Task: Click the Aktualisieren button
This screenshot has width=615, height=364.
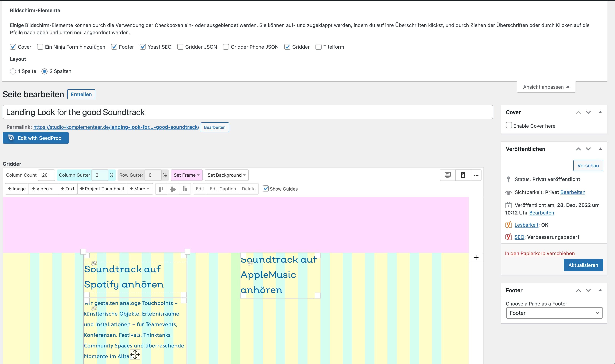Action: click(583, 265)
